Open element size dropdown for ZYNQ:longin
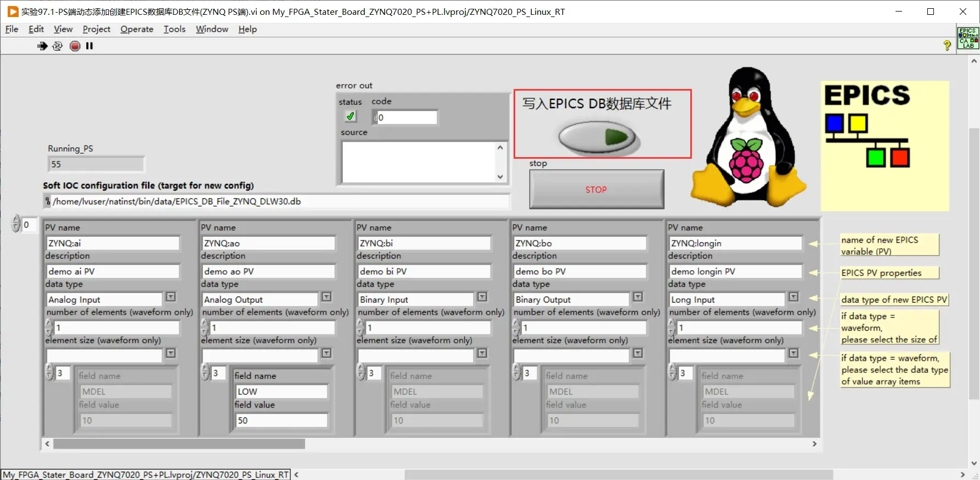The width and height of the screenshot is (980, 480). pos(793,353)
